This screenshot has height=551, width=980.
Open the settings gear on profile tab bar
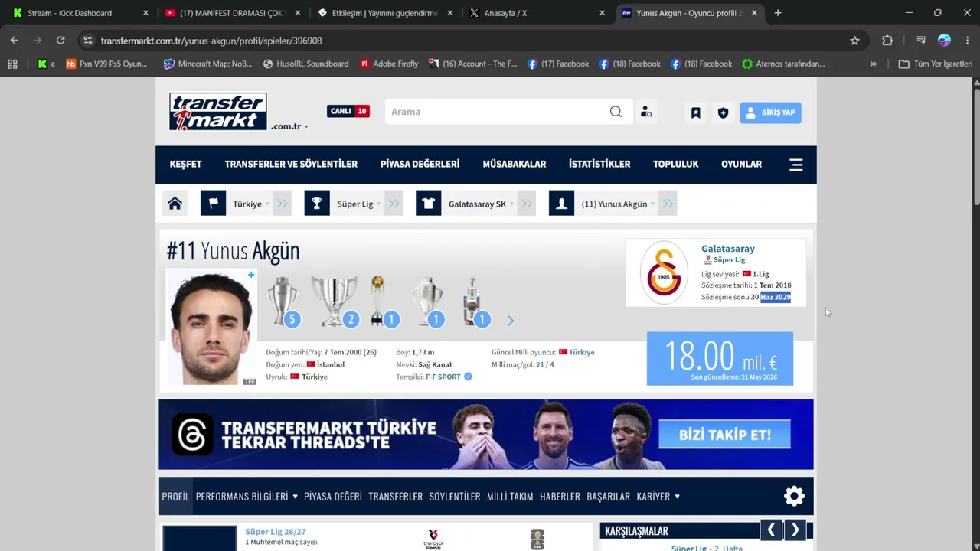pos(794,496)
